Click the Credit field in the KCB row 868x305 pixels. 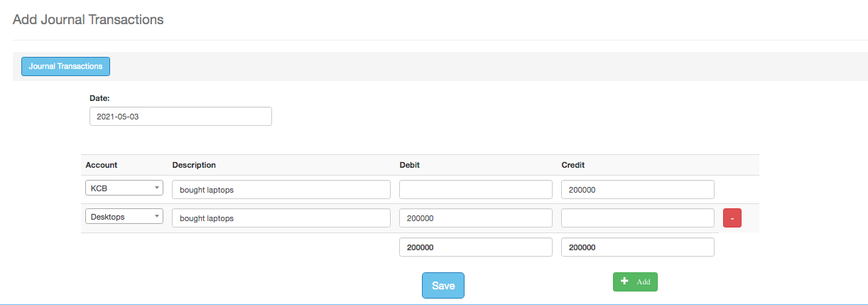(637, 190)
